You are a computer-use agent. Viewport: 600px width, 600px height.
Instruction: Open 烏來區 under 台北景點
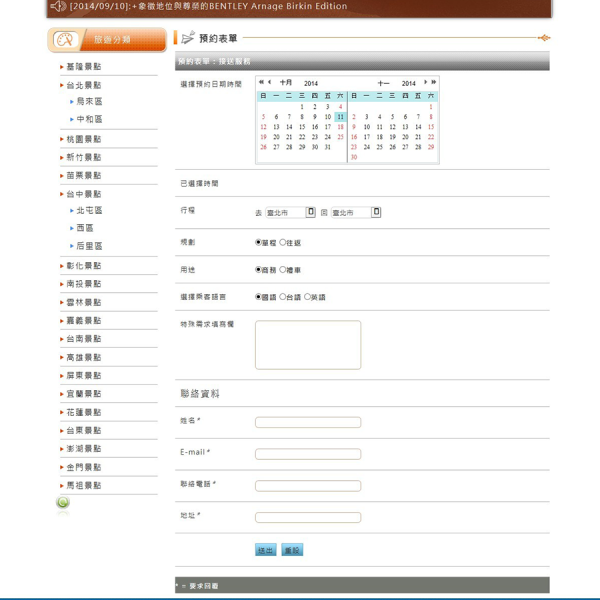(x=90, y=101)
